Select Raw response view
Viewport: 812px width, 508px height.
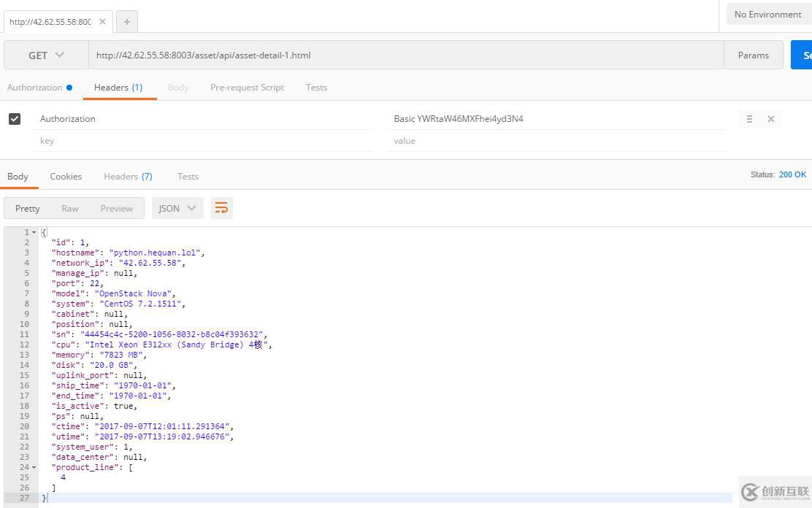70,208
